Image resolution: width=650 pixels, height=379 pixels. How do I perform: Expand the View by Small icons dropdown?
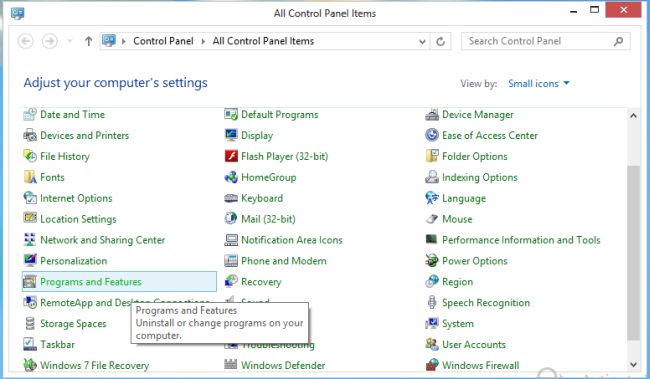538,83
